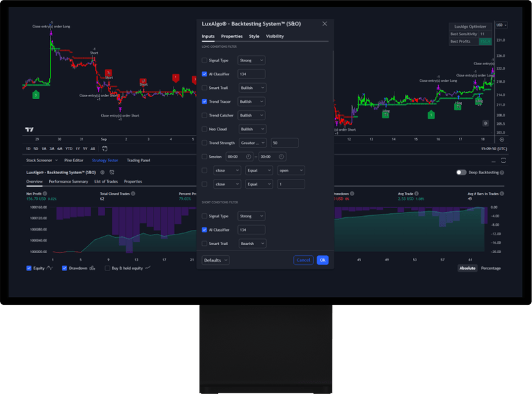Switch to the Visibility tab
Image resolution: width=532 pixels, height=394 pixels.
(275, 37)
